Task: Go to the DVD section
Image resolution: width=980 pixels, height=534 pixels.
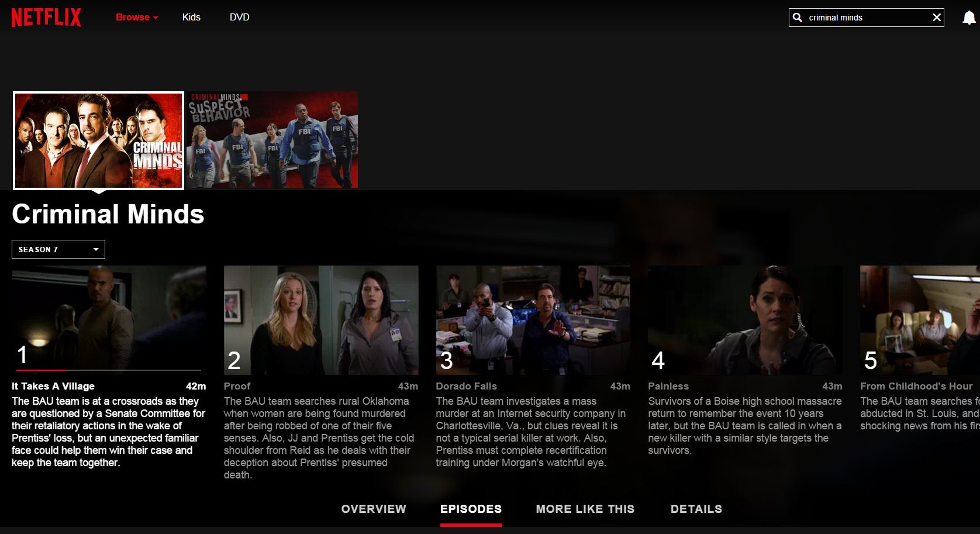Action: (240, 18)
